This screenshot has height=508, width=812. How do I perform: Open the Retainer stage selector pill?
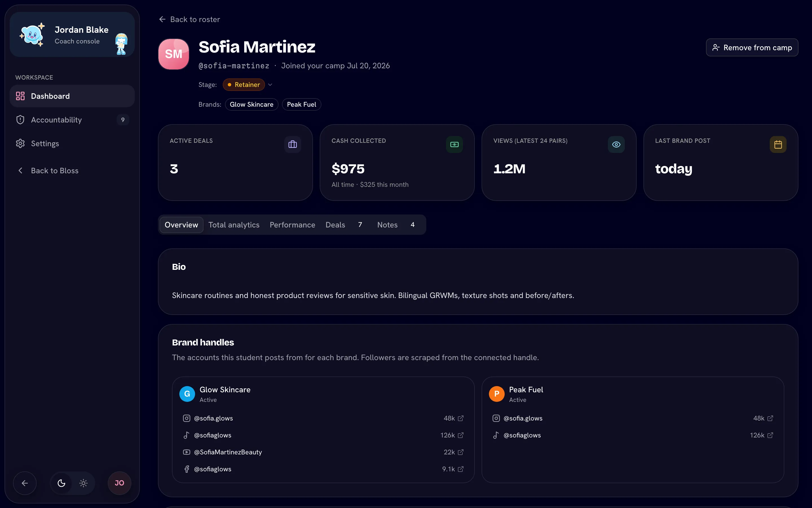coord(244,85)
